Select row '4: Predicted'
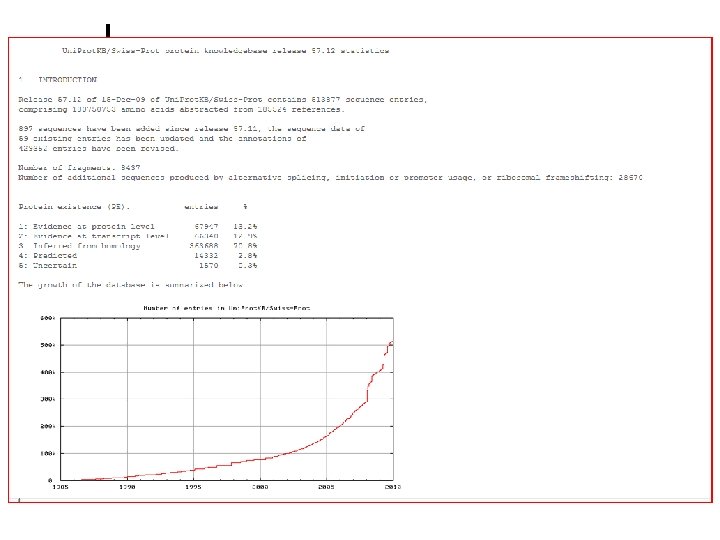Image resolution: width=720 pixels, height=540 pixels. click(138, 255)
